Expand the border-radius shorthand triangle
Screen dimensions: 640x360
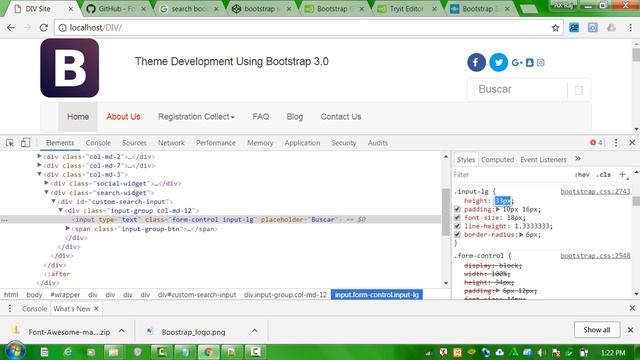[521, 235]
